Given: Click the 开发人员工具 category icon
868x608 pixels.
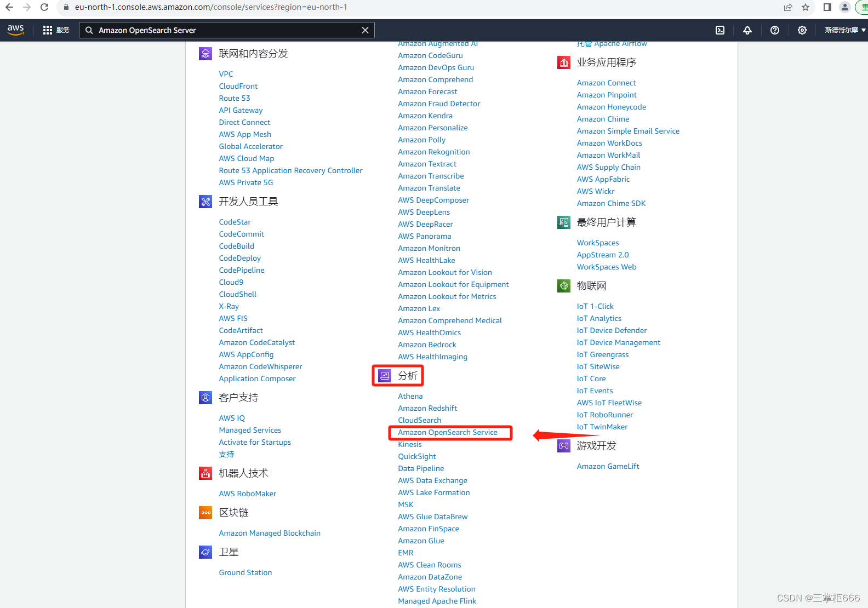Looking at the screenshot, I should pyautogui.click(x=205, y=202).
